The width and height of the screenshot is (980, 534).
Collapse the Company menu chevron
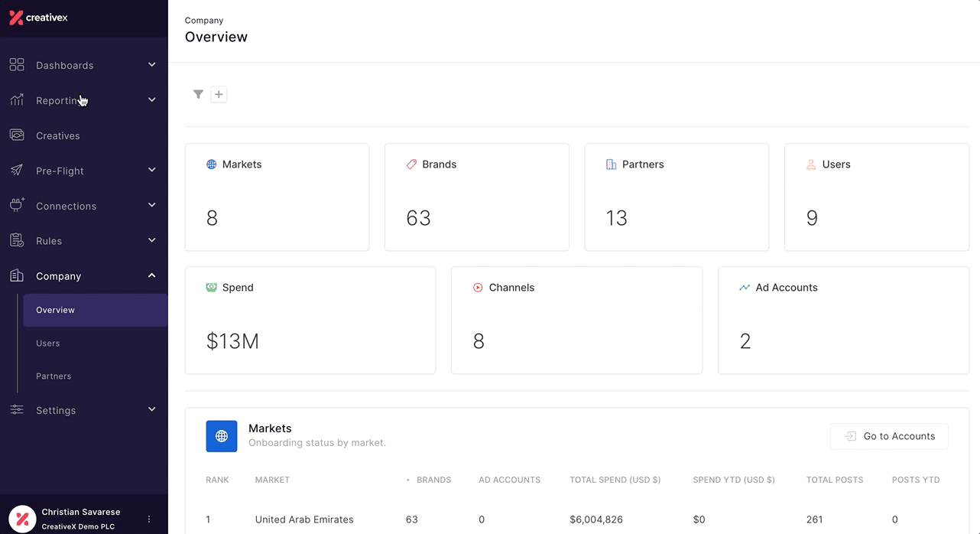151,275
